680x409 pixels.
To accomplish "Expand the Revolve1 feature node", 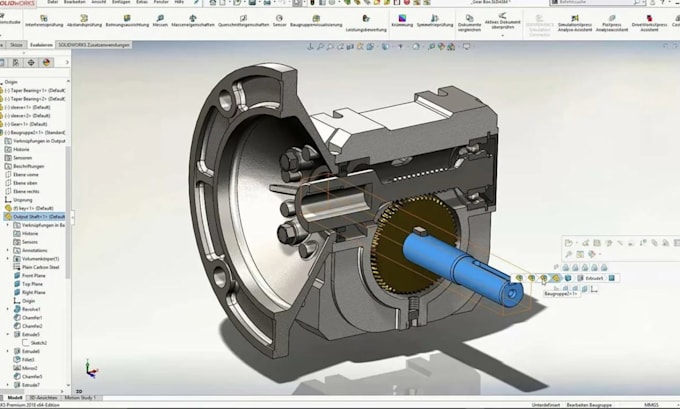I will point(7,309).
